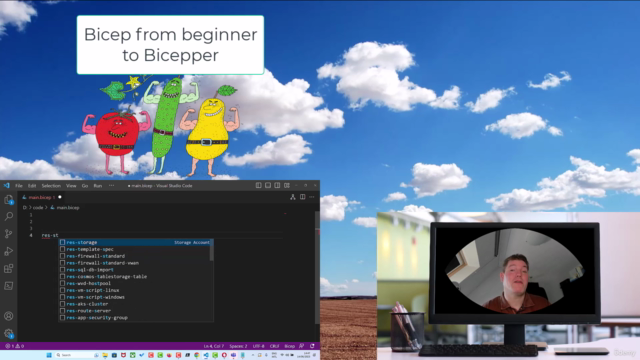Click the Chrome icon in the taskbar
This screenshot has height=360, width=640.
point(197,355)
